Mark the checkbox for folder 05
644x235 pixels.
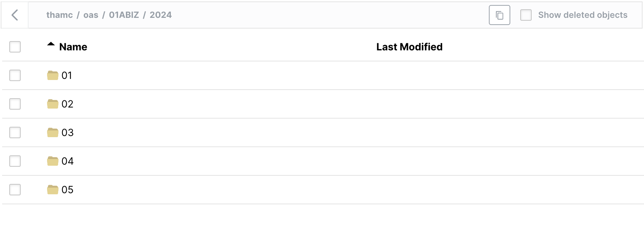(15, 190)
